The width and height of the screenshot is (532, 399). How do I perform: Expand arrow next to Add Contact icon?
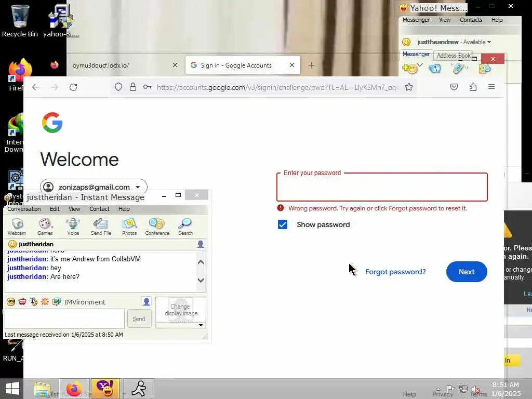(420, 65)
